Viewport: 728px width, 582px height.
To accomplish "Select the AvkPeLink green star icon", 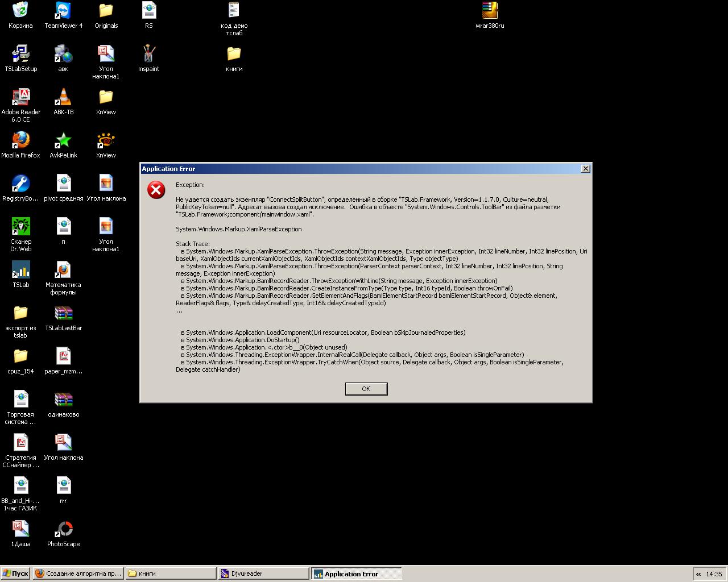I will (x=63, y=145).
